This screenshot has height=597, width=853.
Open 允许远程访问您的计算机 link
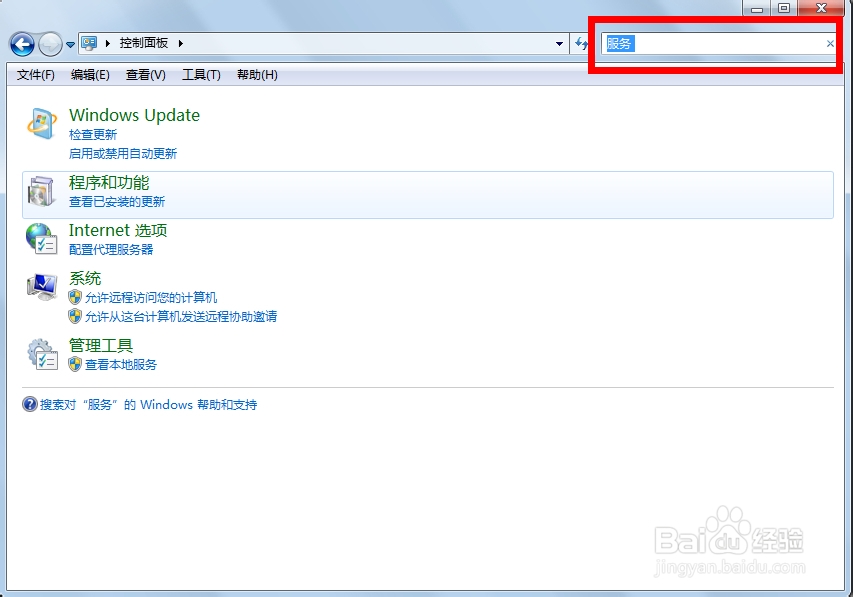(151, 298)
